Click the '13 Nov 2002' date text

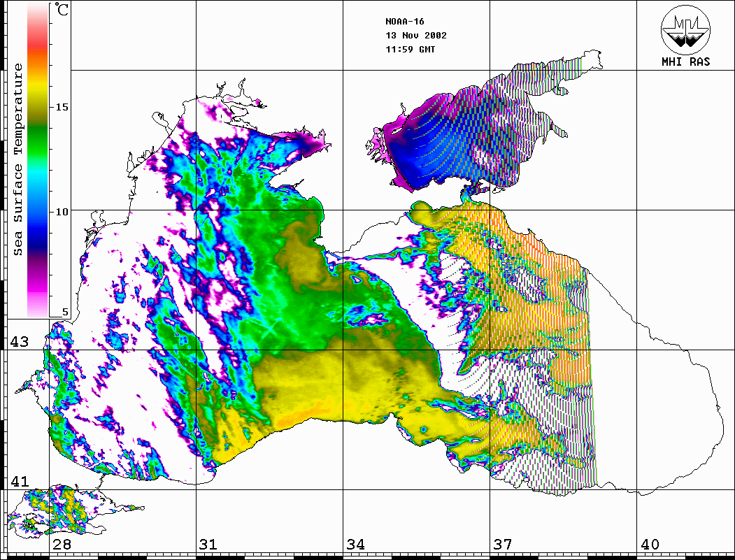(x=416, y=36)
